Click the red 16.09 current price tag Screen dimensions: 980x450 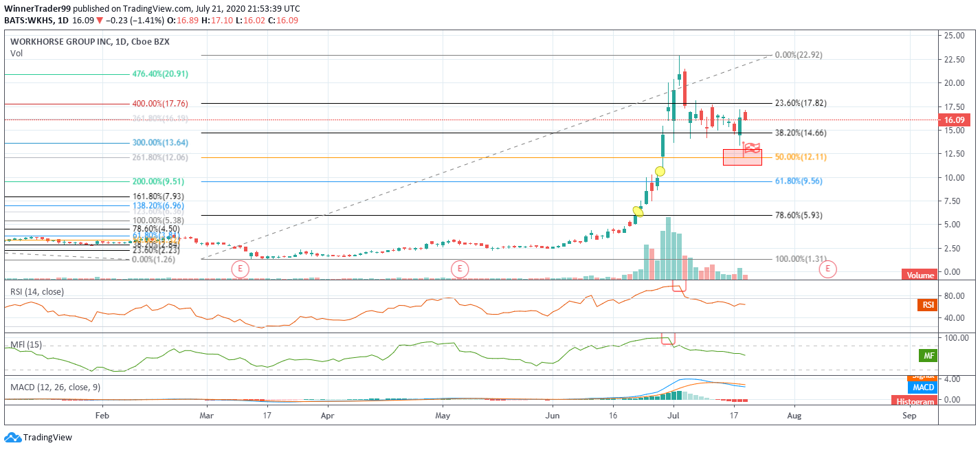[956, 120]
